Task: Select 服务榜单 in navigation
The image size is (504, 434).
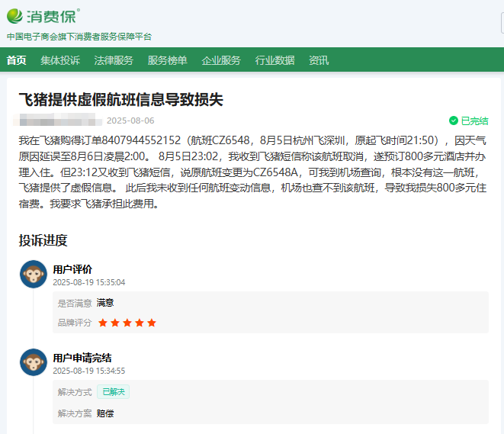Action: pyautogui.click(x=168, y=60)
